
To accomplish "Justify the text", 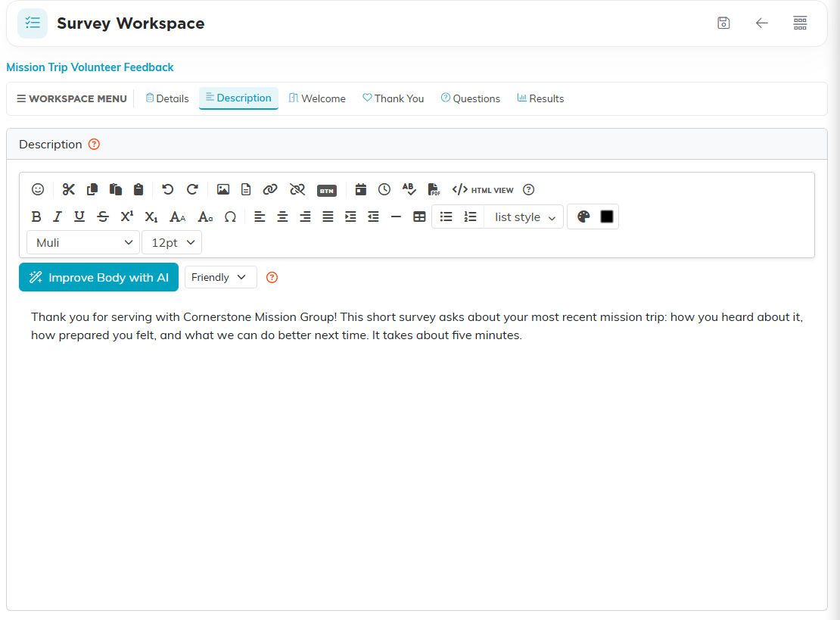I will pos(328,217).
